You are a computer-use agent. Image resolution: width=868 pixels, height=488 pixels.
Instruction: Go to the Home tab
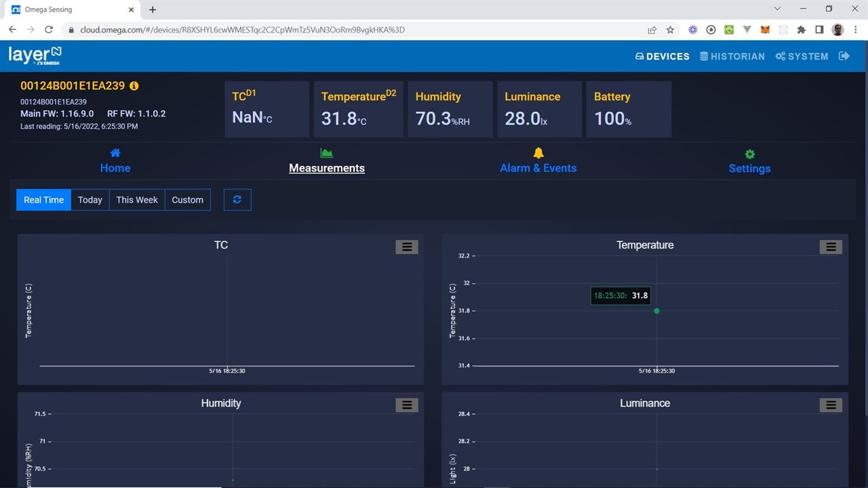click(x=115, y=168)
